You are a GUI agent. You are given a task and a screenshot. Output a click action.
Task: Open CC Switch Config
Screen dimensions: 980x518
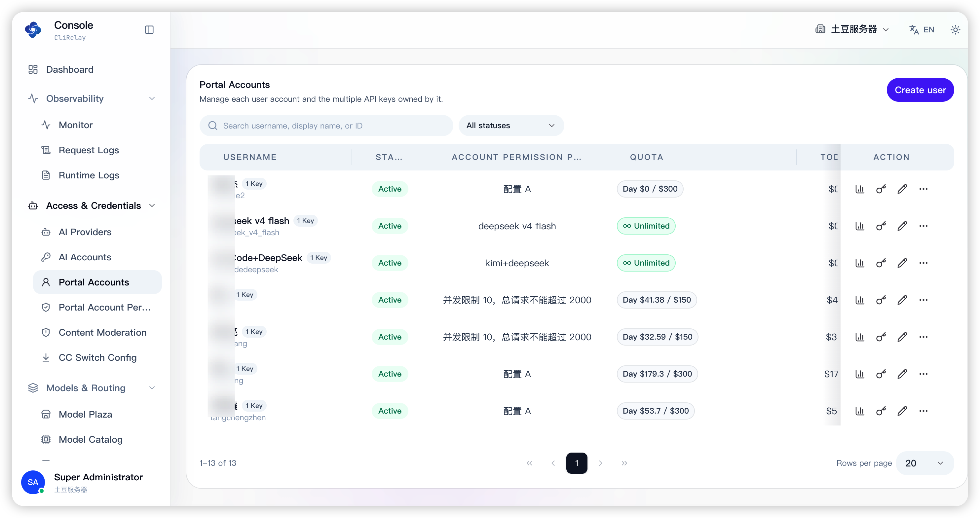point(97,357)
